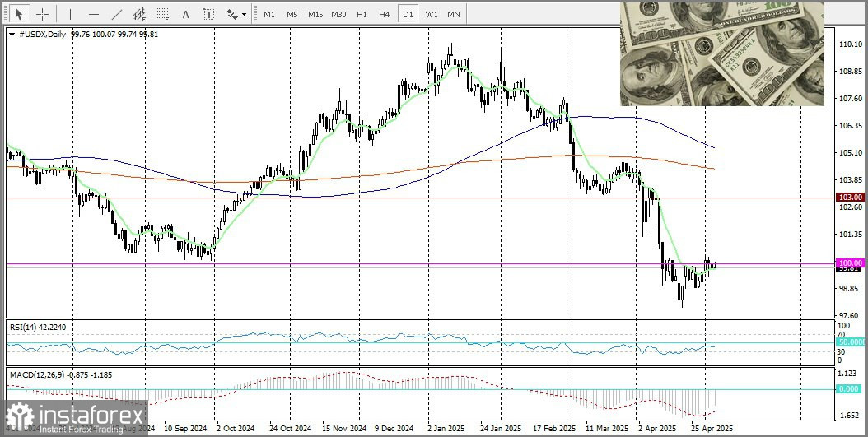
Task: Expand the #USDX,Daily chart title triangle
Action: coord(12,35)
